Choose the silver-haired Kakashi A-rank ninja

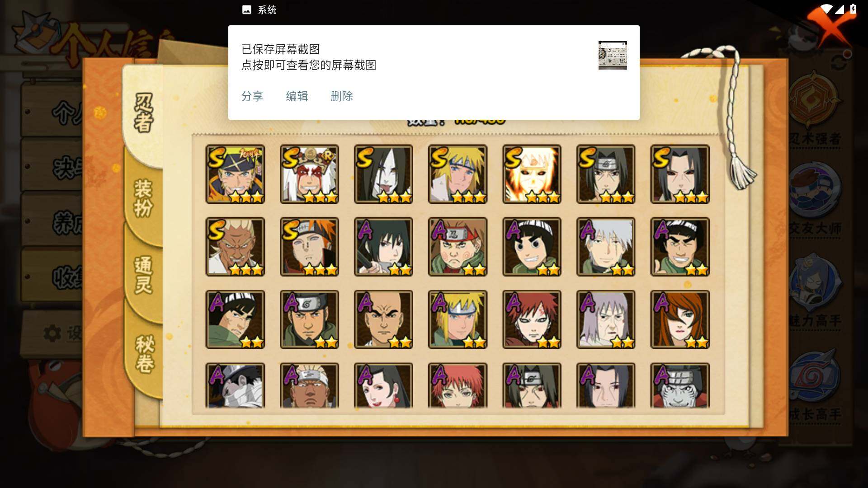tap(606, 247)
